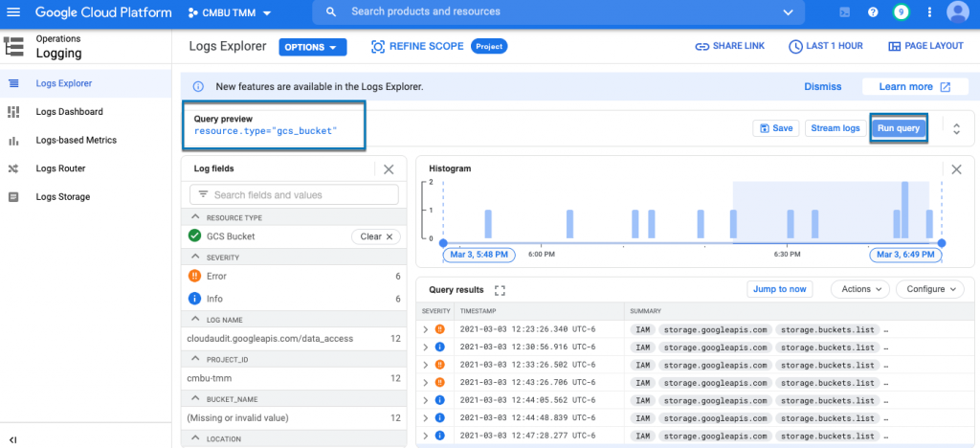The width and height of the screenshot is (980, 448).
Task: Clear the GCS Bucket filter
Action: (375, 236)
